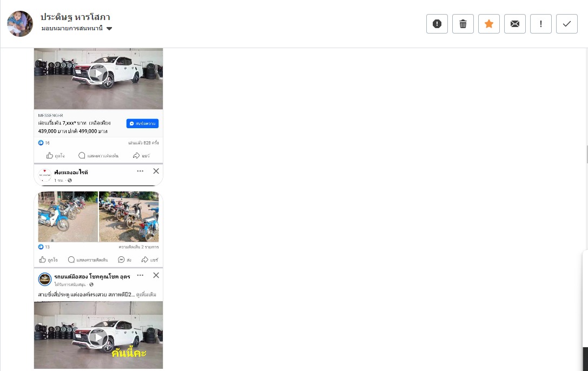
Task: Mark conversation as spam via exclamation octagon icon
Action: (x=437, y=24)
